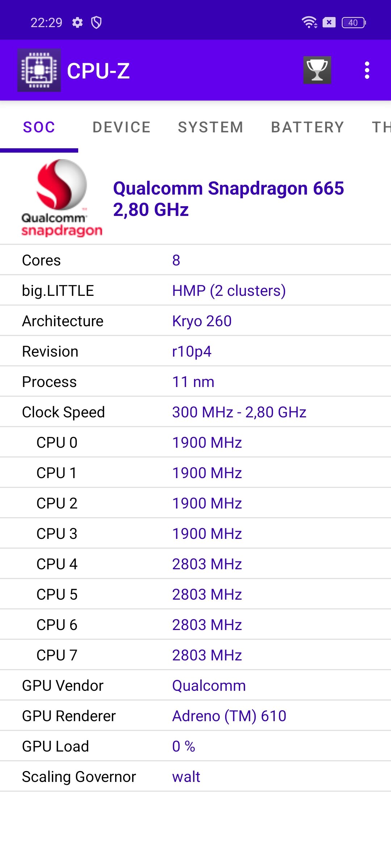Viewport: 391px width, 868px height.
Task: Open the BATTERY tab
Action: 308,127
